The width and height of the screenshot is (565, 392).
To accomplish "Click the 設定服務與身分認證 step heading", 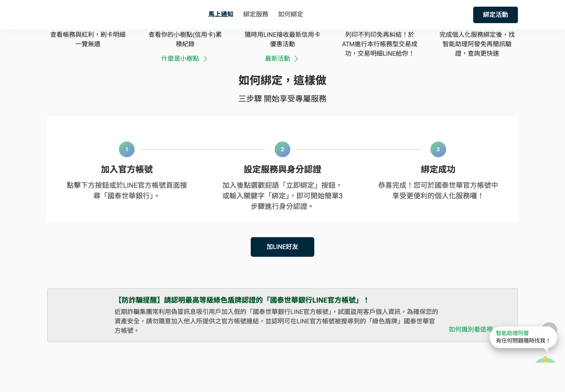I will click(x=282, y=169).
